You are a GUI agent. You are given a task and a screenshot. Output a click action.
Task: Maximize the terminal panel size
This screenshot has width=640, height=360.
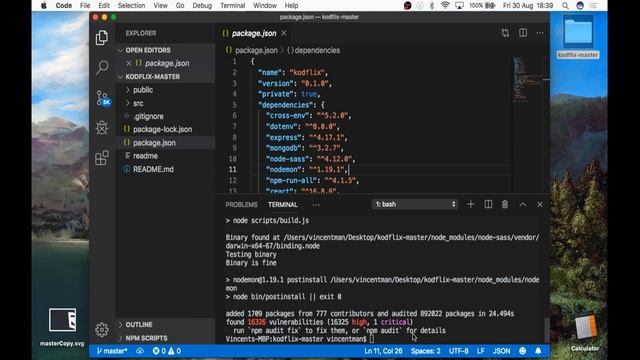click(523, 204)
